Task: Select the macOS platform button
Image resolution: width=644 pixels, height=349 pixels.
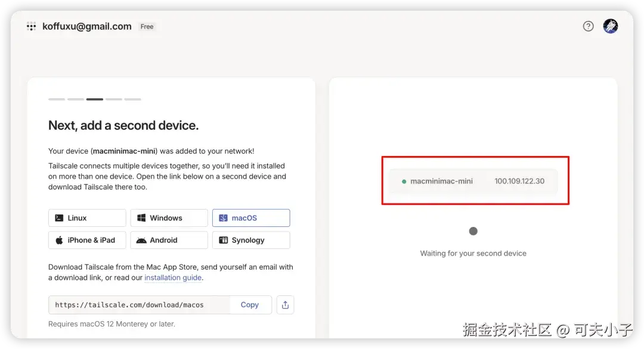Action: coord(251,218)
